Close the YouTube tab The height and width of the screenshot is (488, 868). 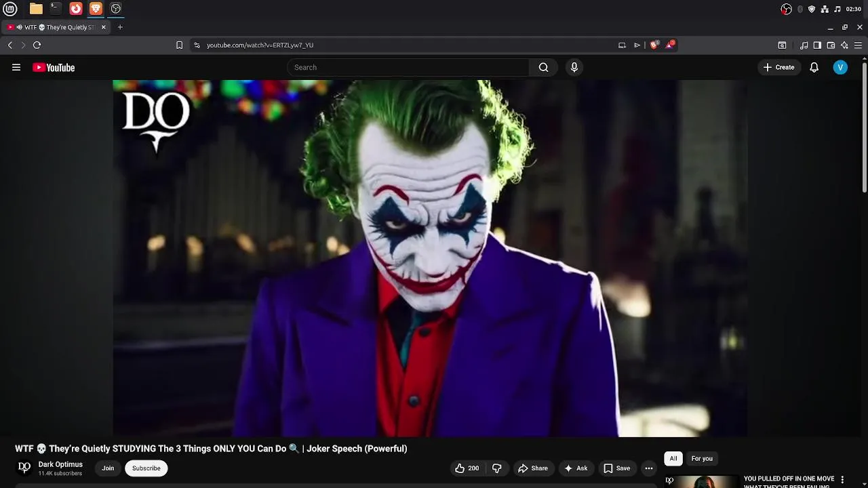coord(104,27)
